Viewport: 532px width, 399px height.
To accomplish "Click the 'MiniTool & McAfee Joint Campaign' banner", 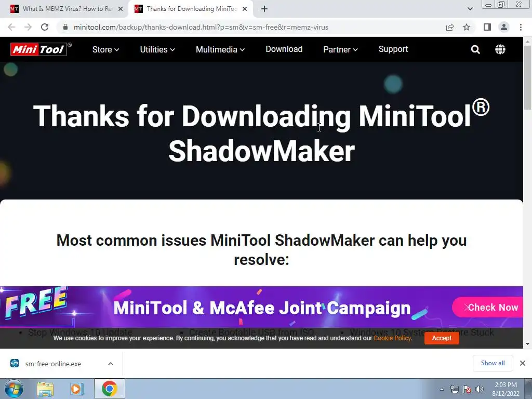I will tap(262, 308).
